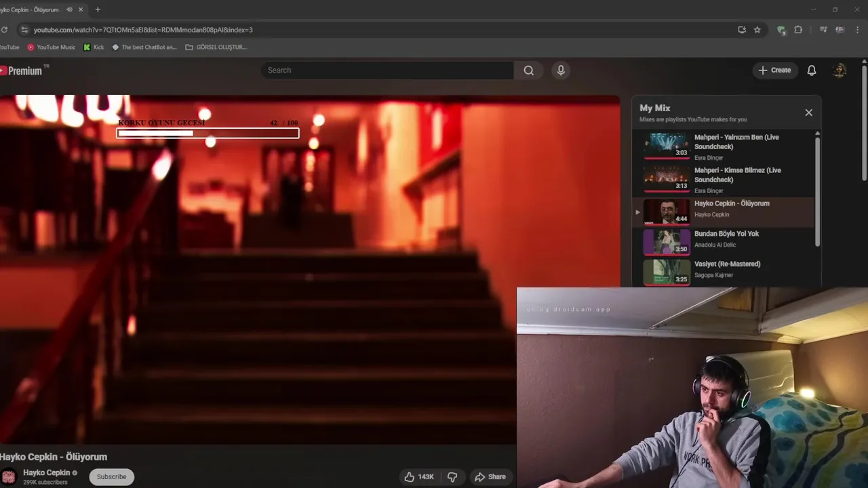Submit search with the magnifier button

pos(528,70)
